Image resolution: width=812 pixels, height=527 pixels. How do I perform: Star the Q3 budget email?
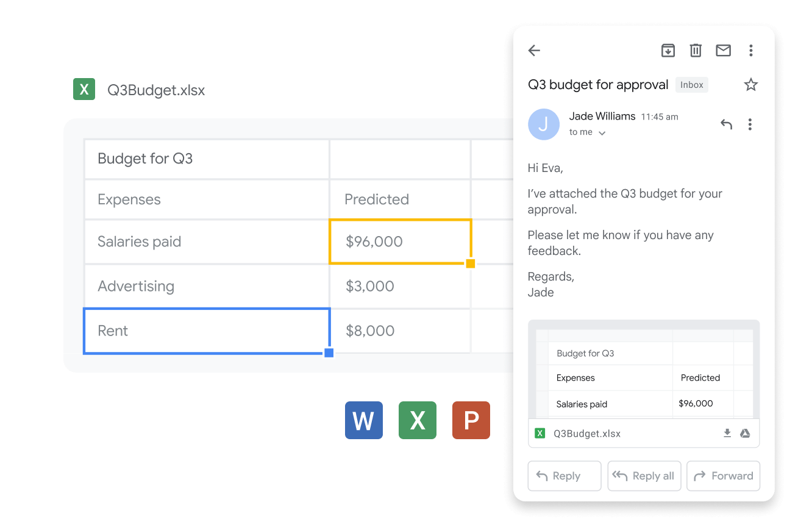click(751, 85)
